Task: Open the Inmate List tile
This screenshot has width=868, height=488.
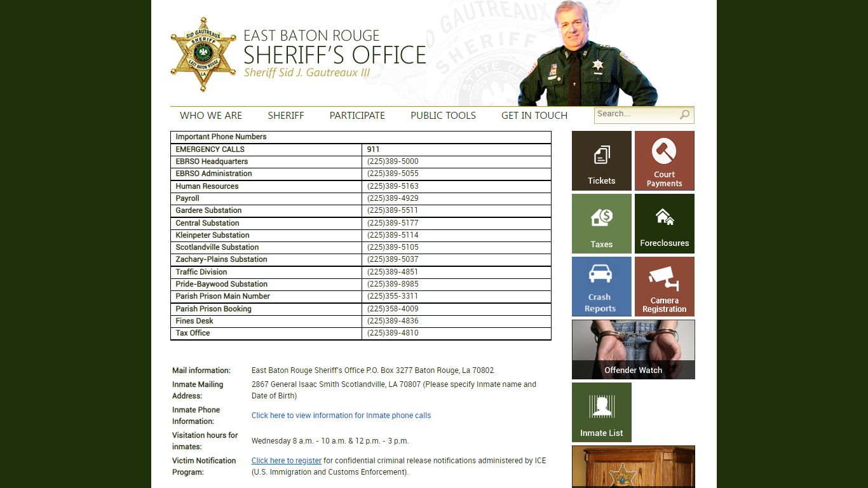Action: coord(602,412)
